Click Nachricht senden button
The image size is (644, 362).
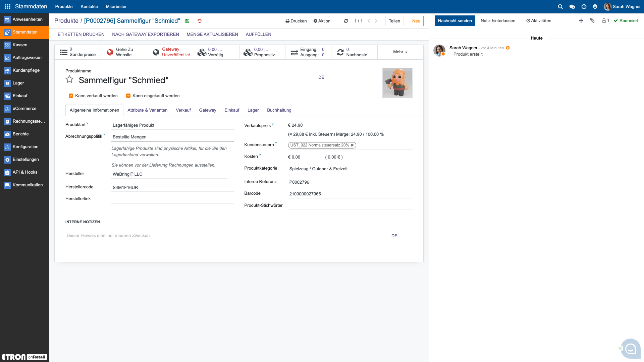click(x=454, y=20)
